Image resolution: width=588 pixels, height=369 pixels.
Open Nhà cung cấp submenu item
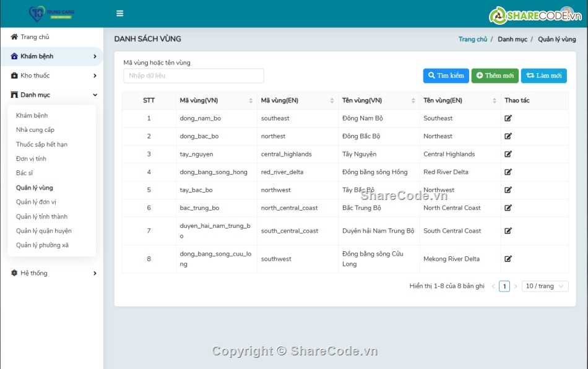[x=35, y=130]
